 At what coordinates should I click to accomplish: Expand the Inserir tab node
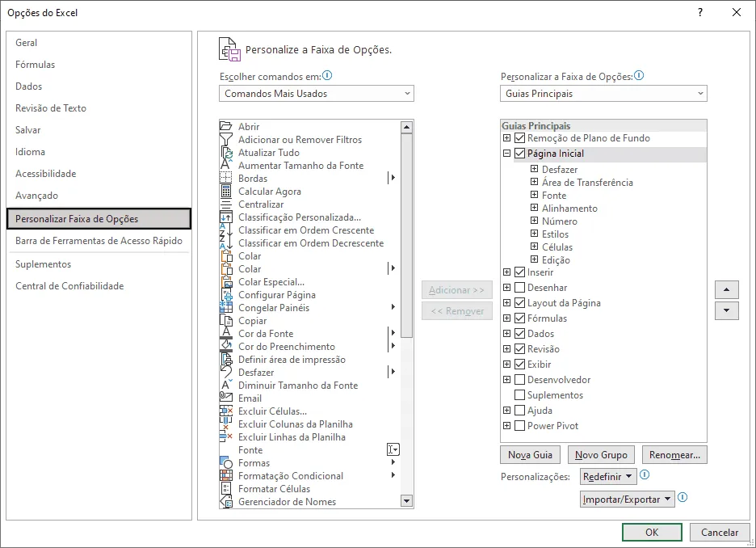[506, 272]
